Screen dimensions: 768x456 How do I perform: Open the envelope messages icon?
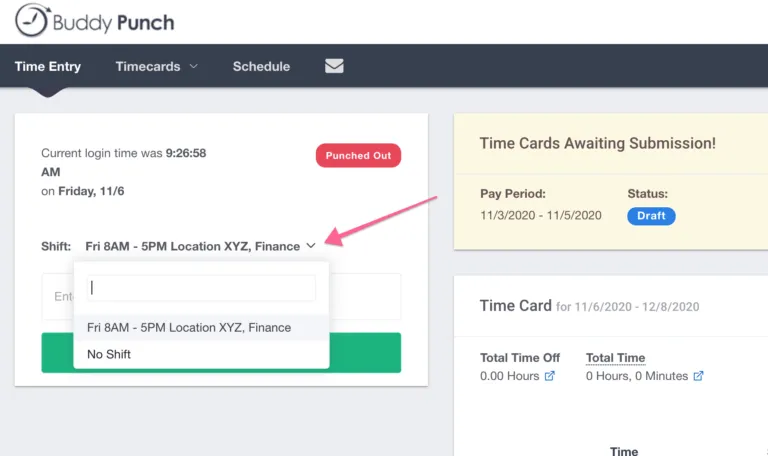click(x=334, y=66)
